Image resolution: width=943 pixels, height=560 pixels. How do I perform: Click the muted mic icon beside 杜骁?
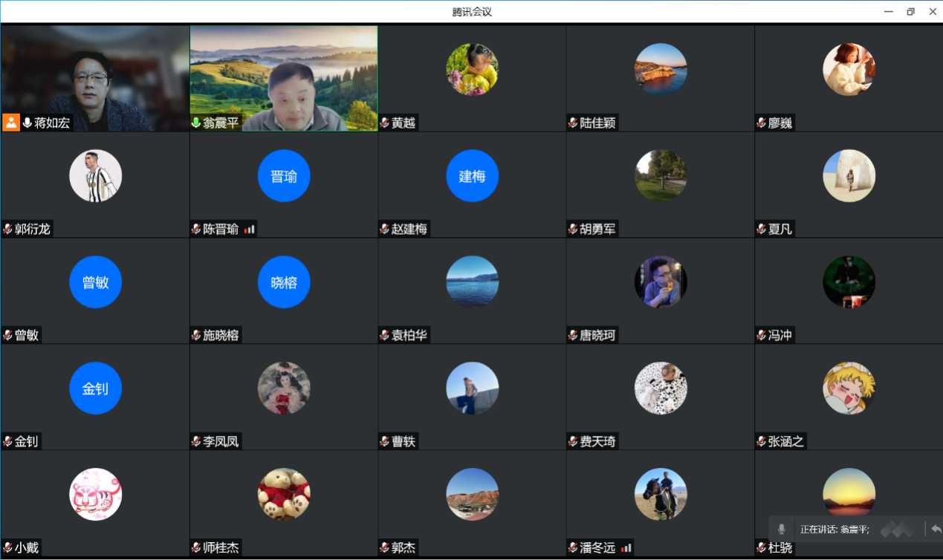pyautogui.click(x=762, y=547)
